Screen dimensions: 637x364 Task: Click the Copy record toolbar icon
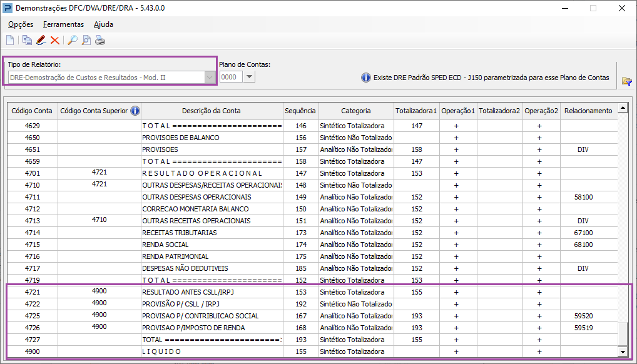click(x=27, y=41)
